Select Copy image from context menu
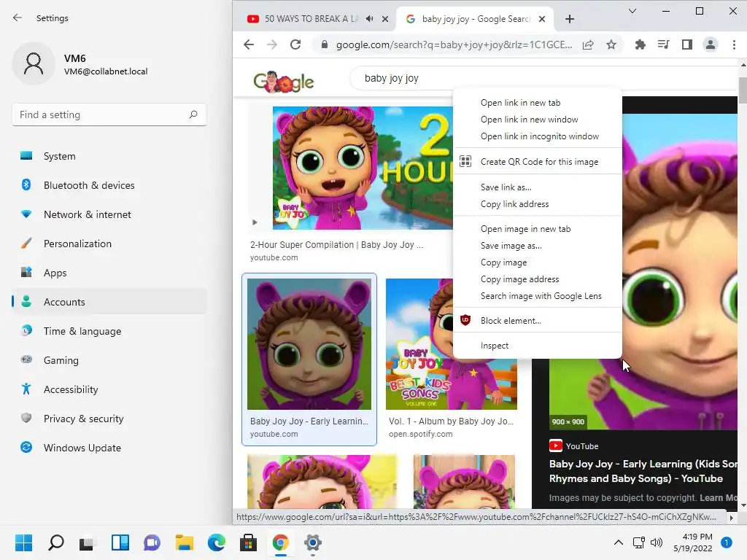 (x=538, y=262)
